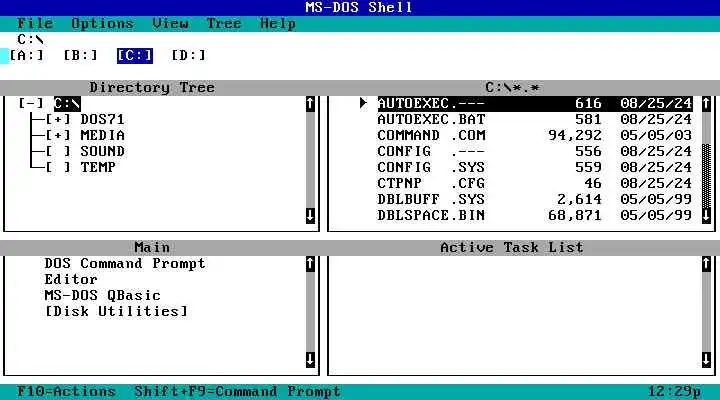Select the SOUND directory name

click(102, 152)
